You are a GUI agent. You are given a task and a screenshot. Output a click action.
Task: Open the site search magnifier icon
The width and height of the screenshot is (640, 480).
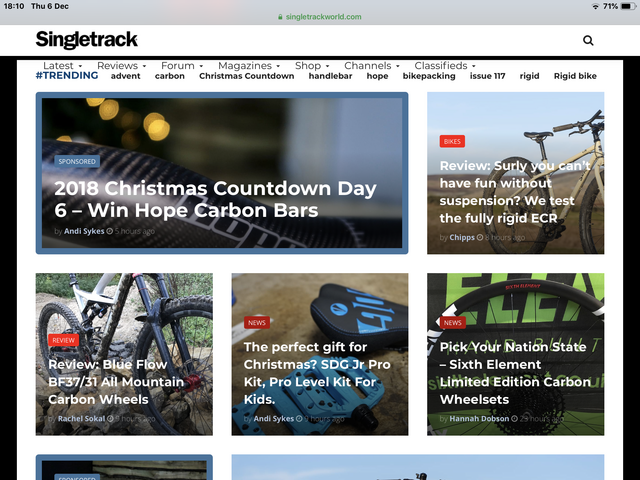[x=588, y=40]
